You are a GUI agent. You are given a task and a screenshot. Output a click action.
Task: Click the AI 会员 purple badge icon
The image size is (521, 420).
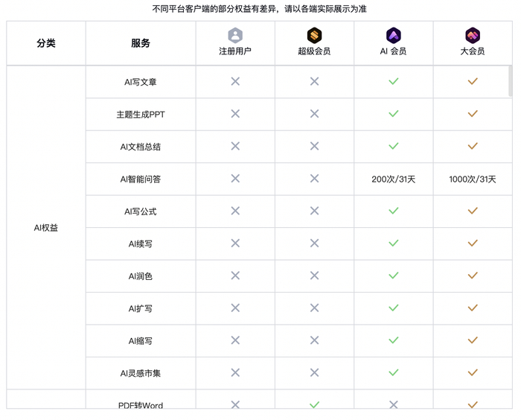coord(394,35)
